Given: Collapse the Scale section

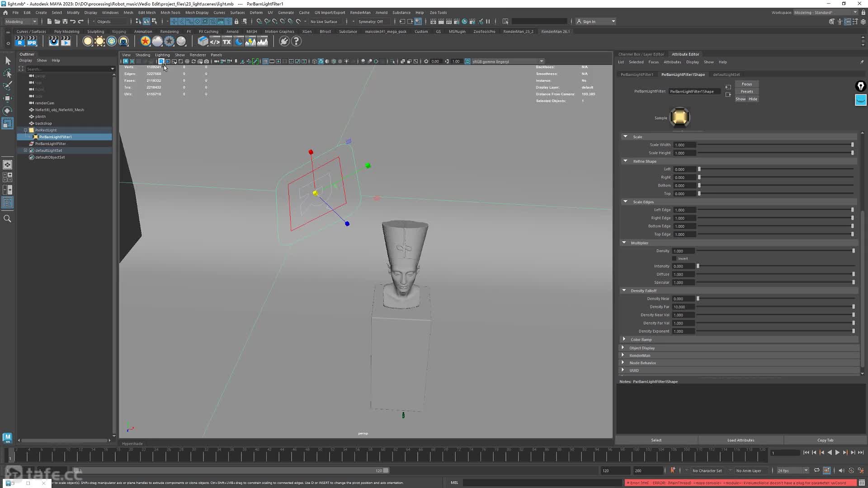Looking at the screenshot, I should [x=626, y=136].
